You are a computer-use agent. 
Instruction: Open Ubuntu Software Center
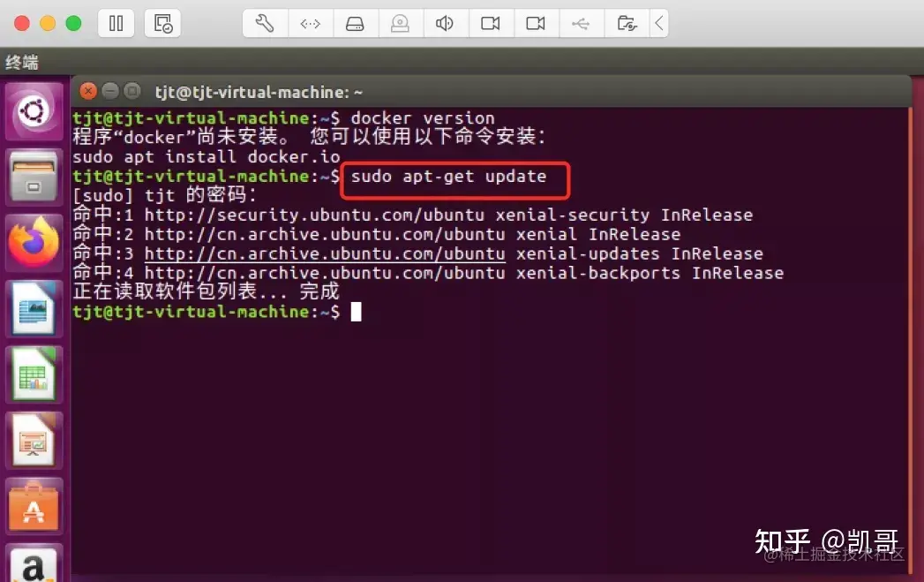pos(34,507)
